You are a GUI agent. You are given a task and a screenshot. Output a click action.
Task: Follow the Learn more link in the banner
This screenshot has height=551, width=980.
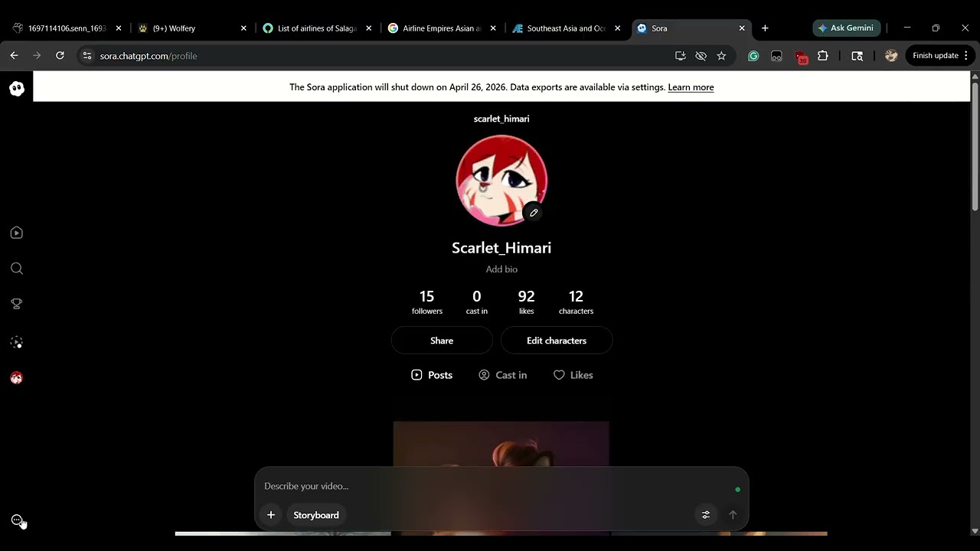(x=691, y=87)
